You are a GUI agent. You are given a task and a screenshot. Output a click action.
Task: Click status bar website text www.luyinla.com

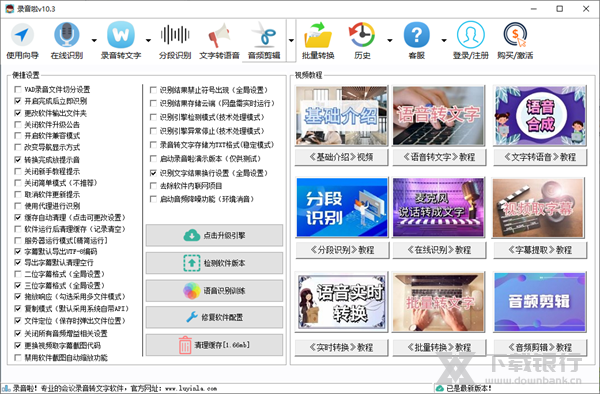point(191,388)
